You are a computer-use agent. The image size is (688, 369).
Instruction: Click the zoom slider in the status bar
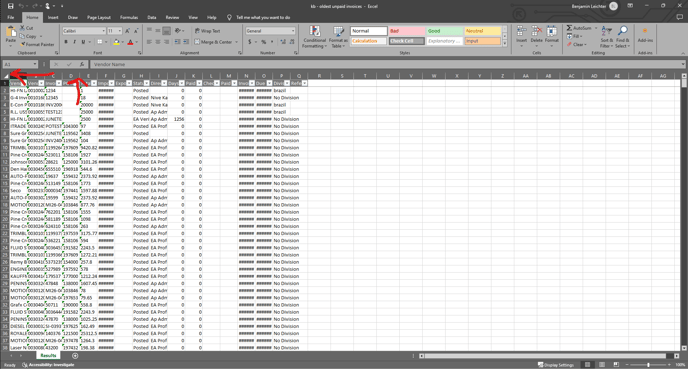pyautogui.click(x=648, y=365)
